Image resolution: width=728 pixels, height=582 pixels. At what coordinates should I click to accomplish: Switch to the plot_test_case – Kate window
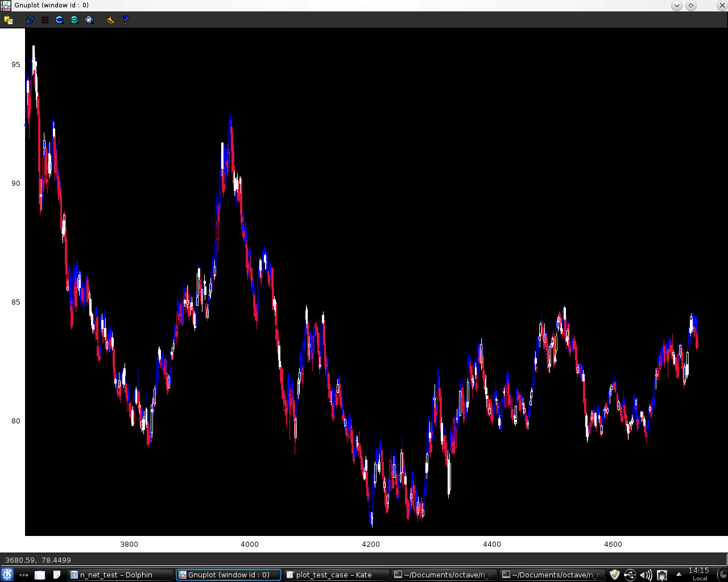tap(337, 575)
